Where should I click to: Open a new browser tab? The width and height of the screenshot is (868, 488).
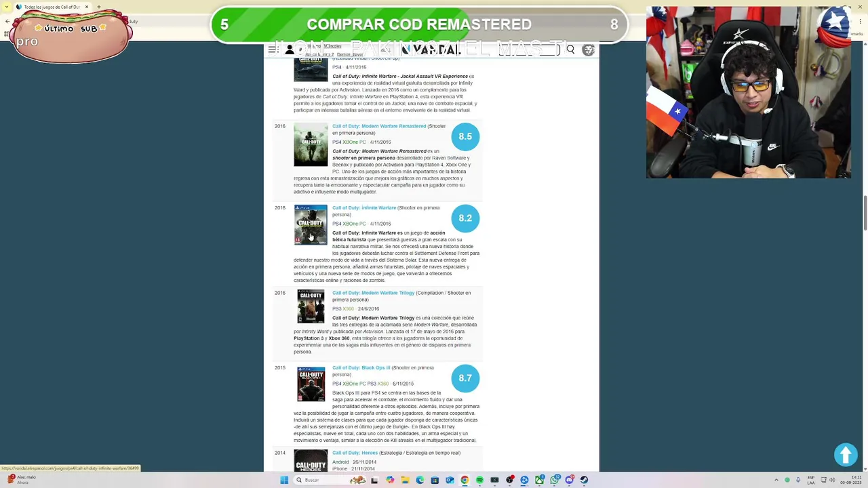pyautogui.click(x=99, y=7)
